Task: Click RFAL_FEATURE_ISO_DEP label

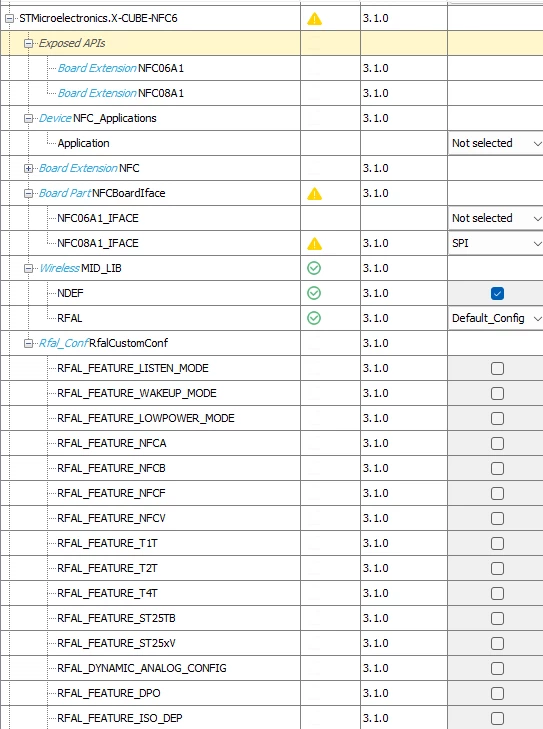Action: click(119, 718)
